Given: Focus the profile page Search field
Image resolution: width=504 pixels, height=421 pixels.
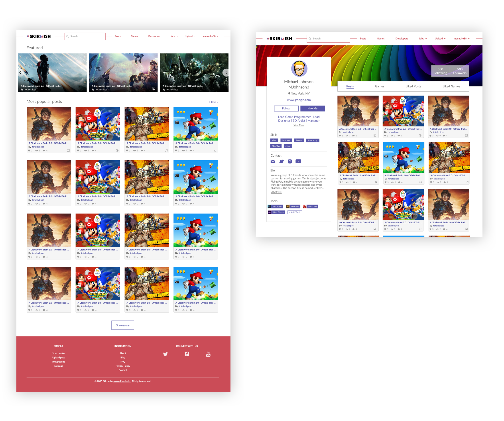Looking at the screenshot, I should [328, 39].
